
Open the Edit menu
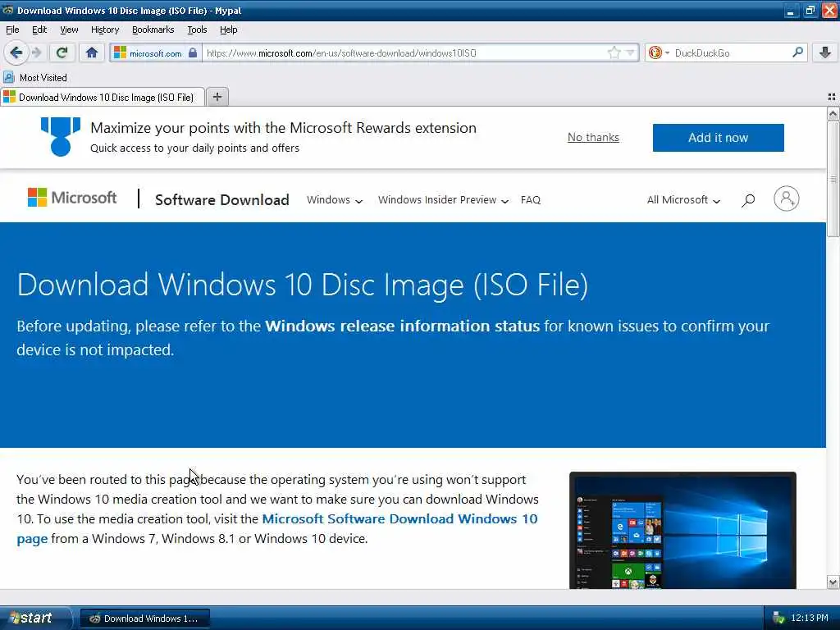coord(39,30)
